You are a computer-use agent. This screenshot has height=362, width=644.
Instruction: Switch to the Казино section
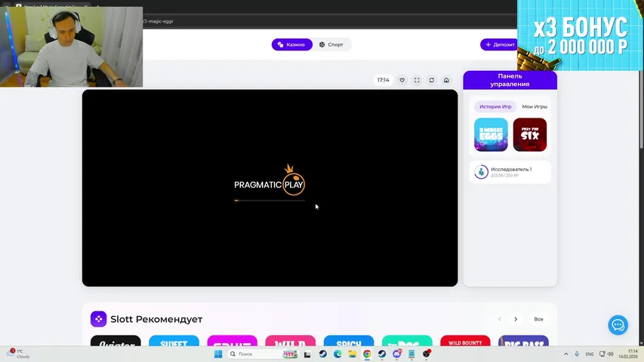tap(291, 44)
